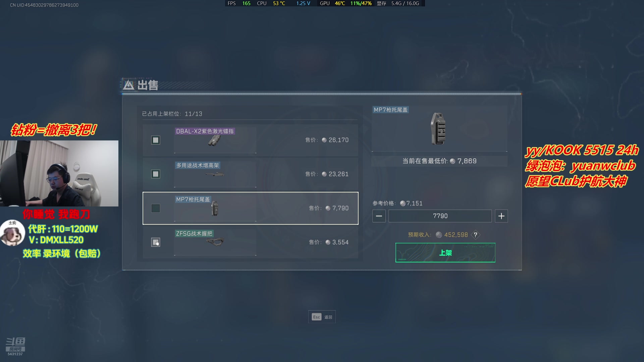644x362 pixels.
Task: Click the Esc 返回 back button
Action: (322, 317)
